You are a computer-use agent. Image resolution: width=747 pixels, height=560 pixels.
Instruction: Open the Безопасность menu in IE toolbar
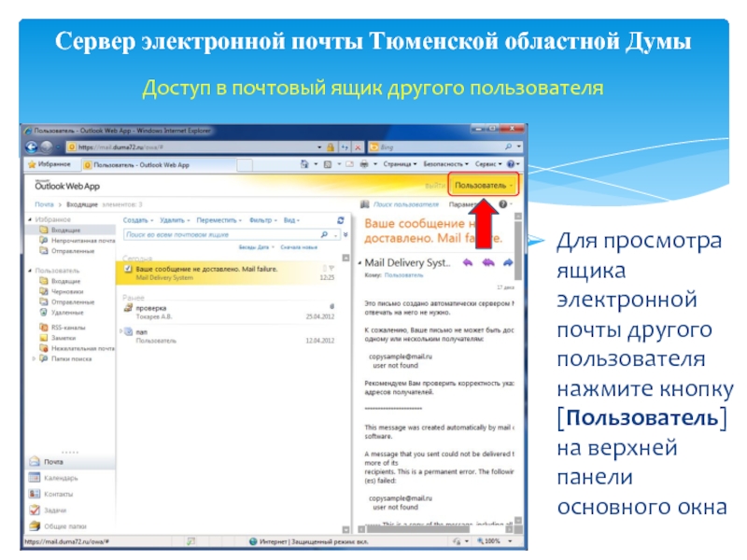pyautogui.click(x=446, y=164)
